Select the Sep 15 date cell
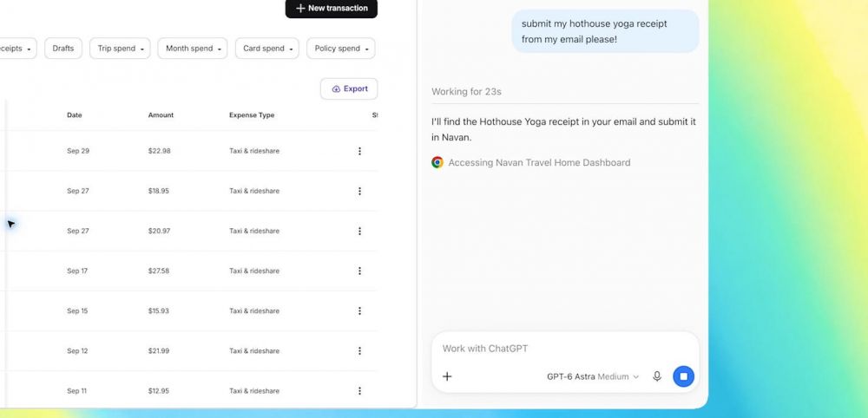 click(77, 310)
